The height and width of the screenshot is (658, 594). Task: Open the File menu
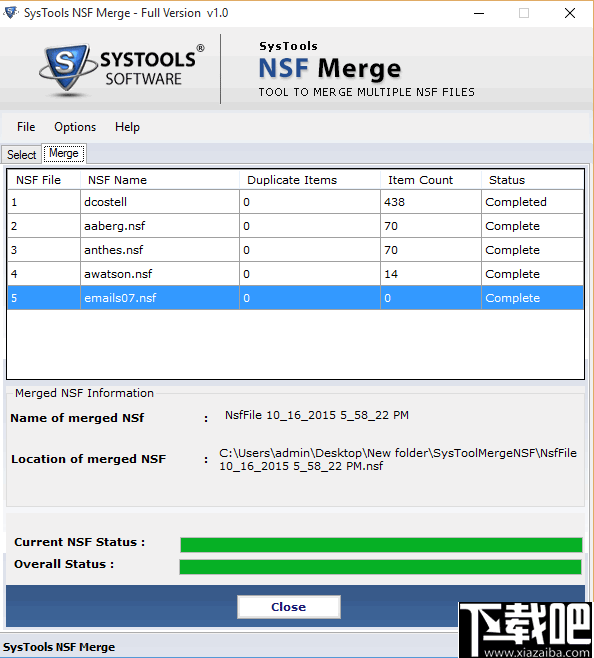click(26, 127)
